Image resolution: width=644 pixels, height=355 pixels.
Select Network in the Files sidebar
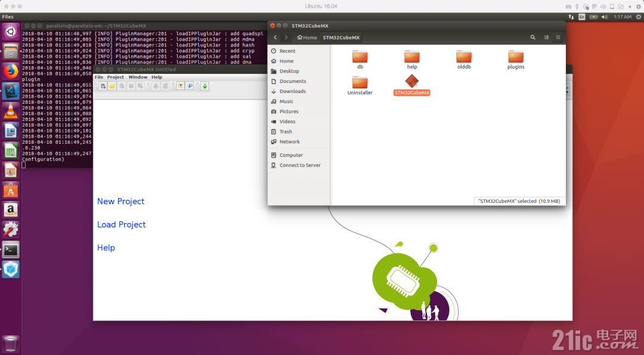tap(299, 142)
